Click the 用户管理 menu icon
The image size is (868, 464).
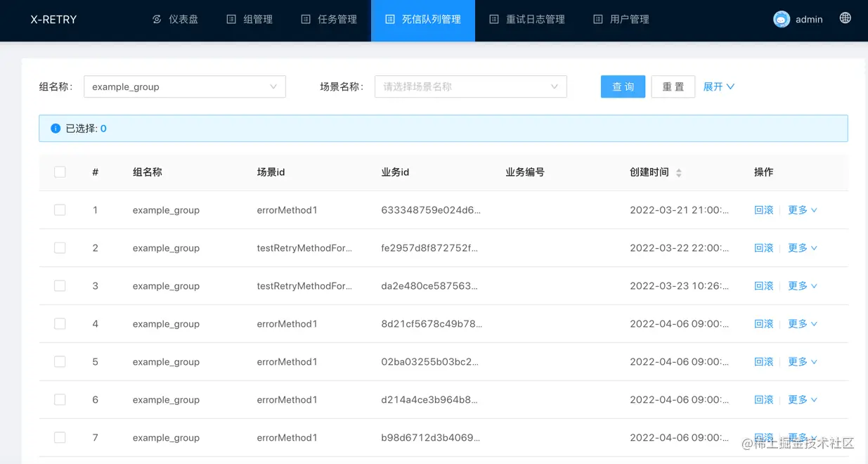(x=598, y=20)
